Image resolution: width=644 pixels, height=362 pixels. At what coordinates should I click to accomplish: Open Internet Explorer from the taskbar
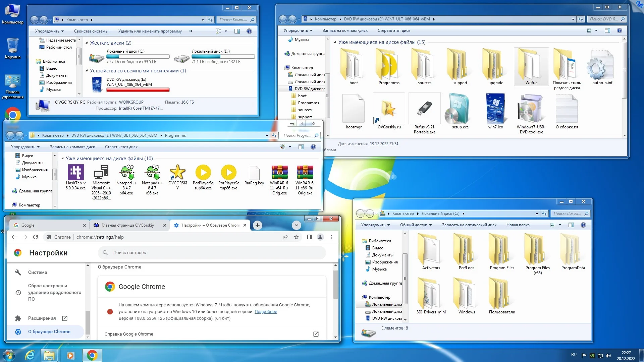(30, 355)
